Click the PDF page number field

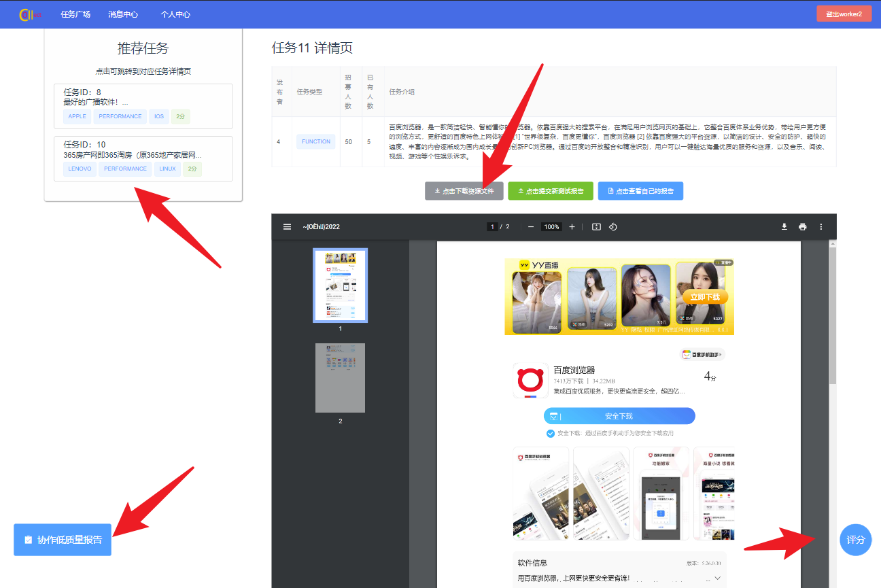click(491, 226)
